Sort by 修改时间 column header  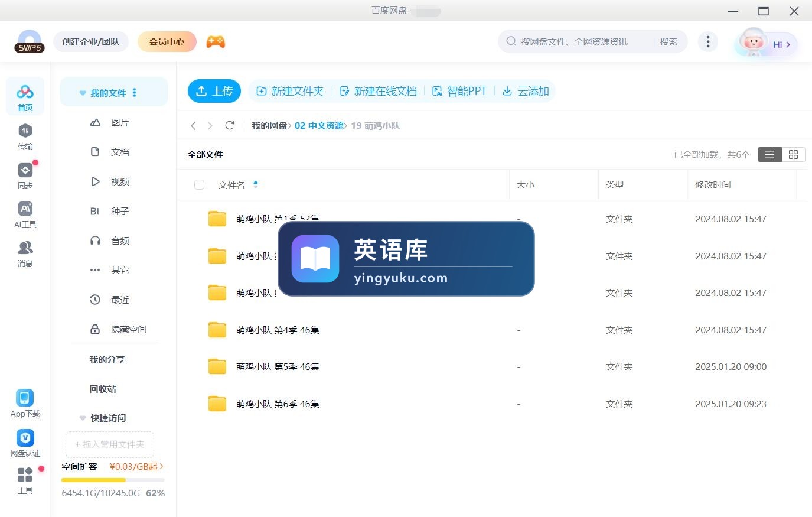click(713, 184)
